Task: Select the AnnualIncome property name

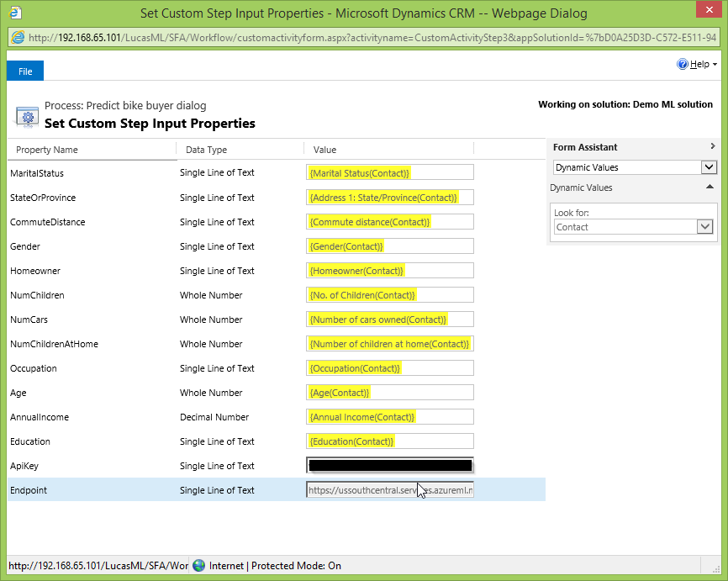Action: [x=40, y=417]
